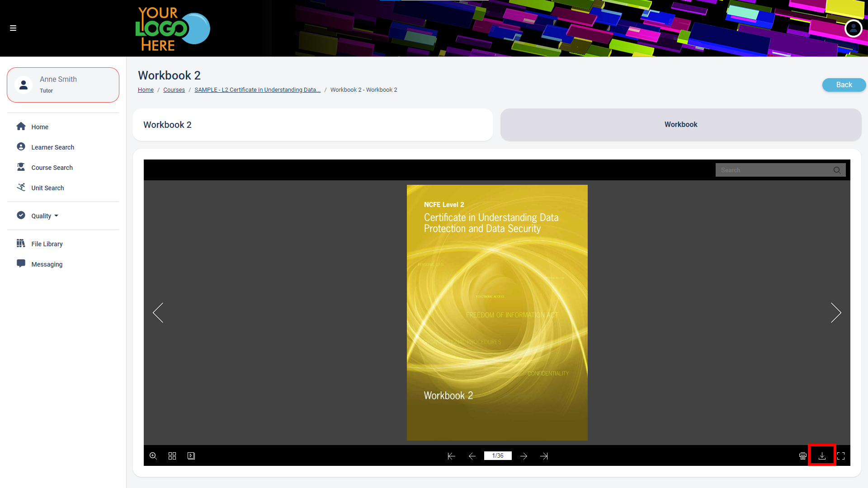Viewport: 868px width, 488px height.
Task: Click the Unit Search icon
Action: 21,187
